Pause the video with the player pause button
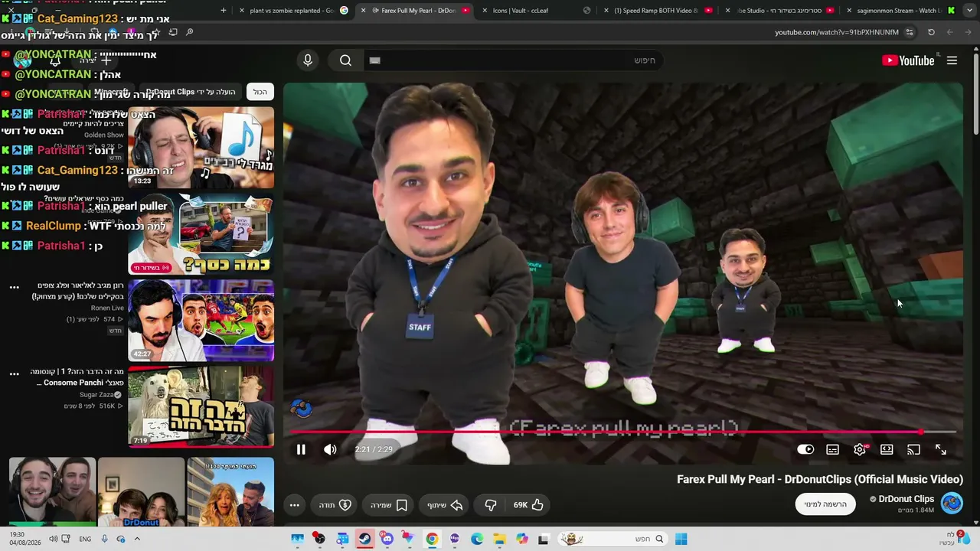Image resolution: width=980 pixels, height=551 pixels. click(301, 450)
